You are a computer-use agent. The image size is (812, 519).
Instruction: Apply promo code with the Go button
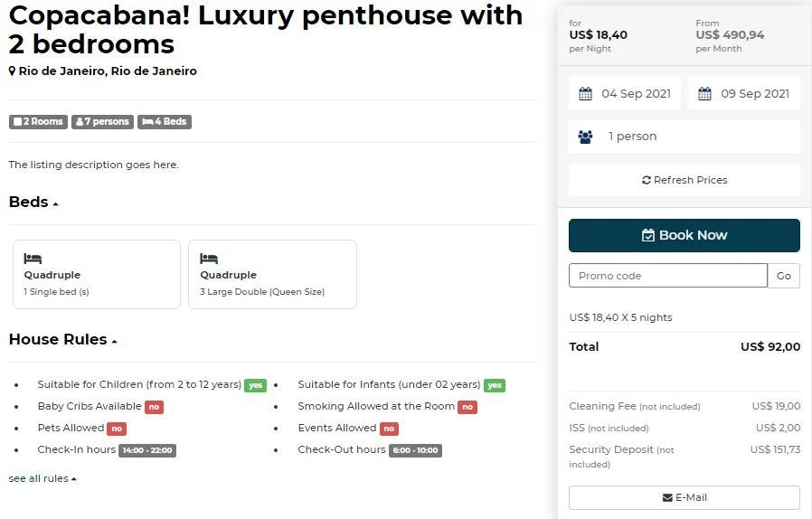(x=783, y=276)
